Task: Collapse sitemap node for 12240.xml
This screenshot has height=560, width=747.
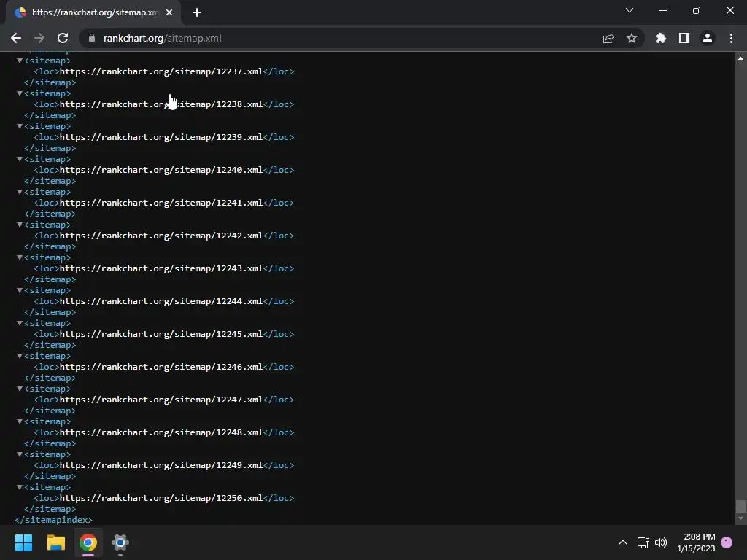Action: coord(20,159)
